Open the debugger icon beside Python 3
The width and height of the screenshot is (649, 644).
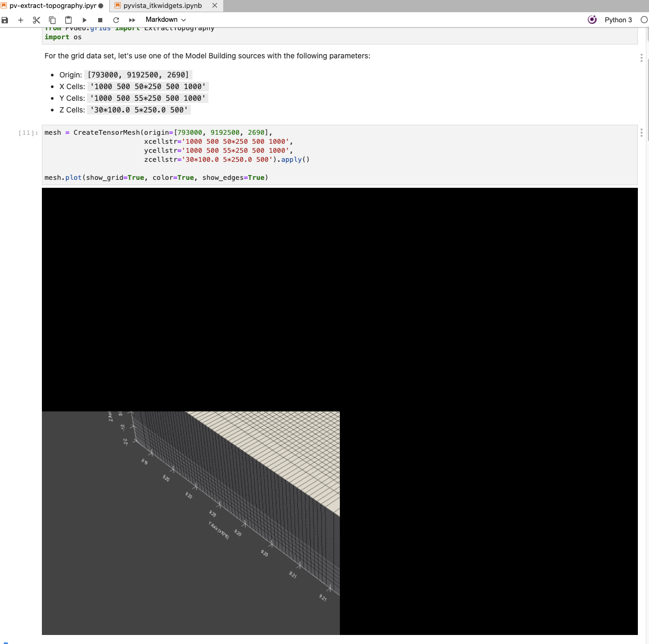592,20
